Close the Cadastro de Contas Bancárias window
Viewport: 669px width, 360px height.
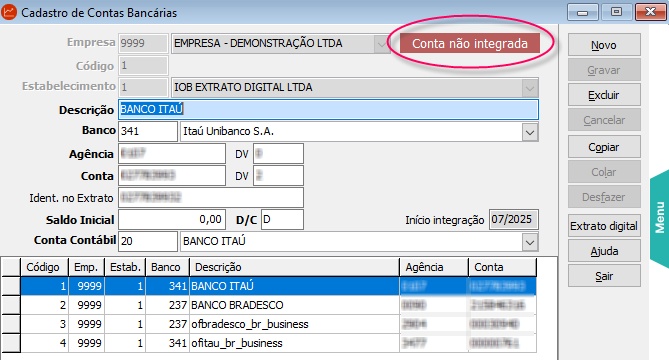click(x=650, y=12)
